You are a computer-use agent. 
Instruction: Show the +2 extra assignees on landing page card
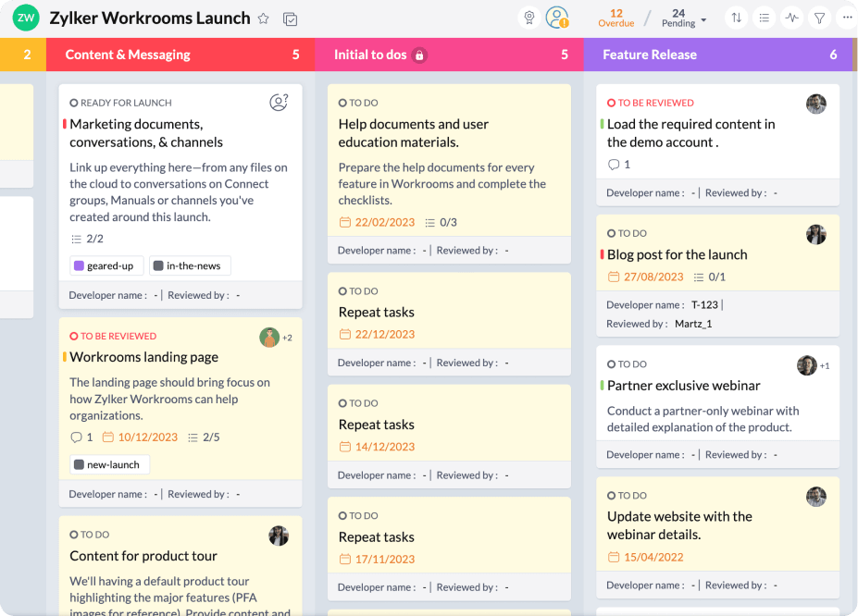287,338
